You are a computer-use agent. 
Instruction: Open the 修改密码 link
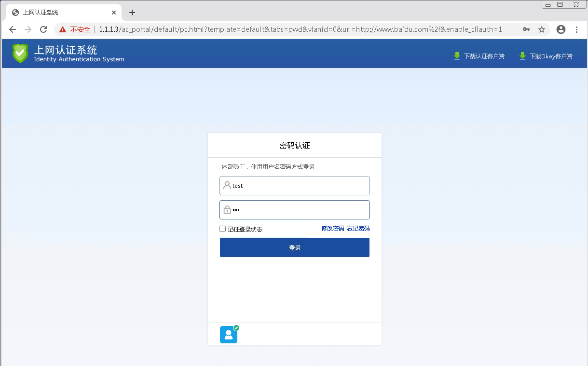click(332, 229)
